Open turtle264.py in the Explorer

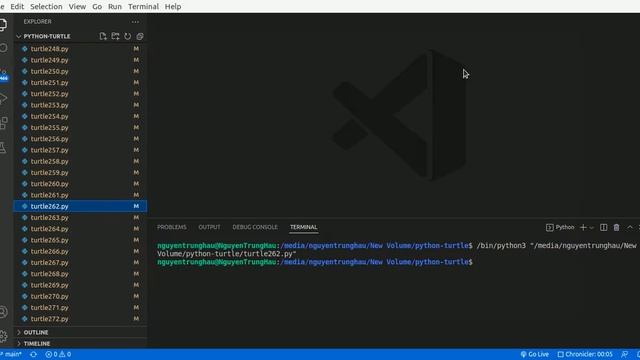81,229
